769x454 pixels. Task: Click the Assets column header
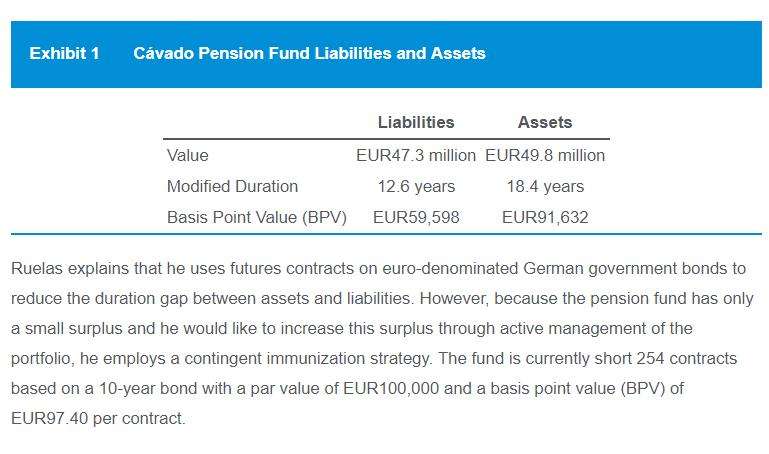[544, 122]
